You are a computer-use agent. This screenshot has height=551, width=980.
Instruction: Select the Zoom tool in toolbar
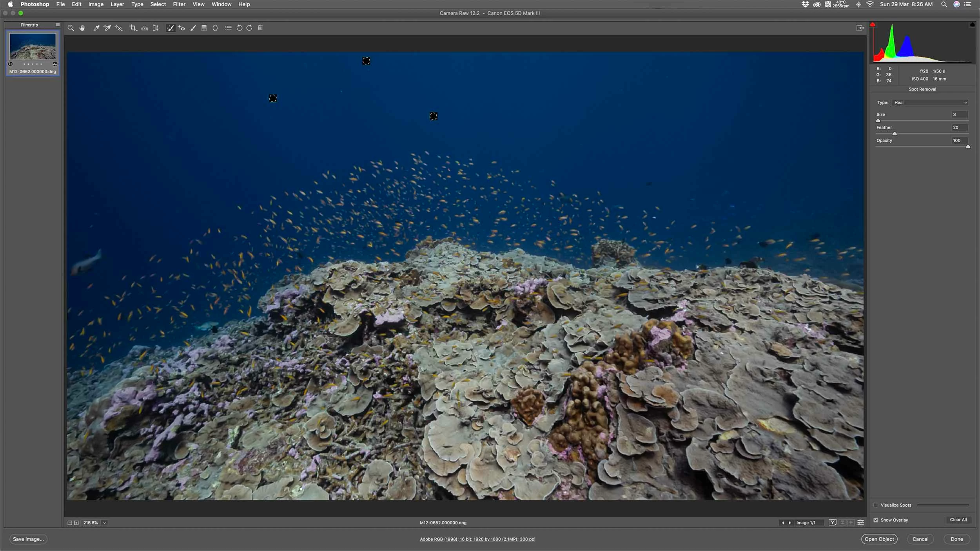coord(71,28)
